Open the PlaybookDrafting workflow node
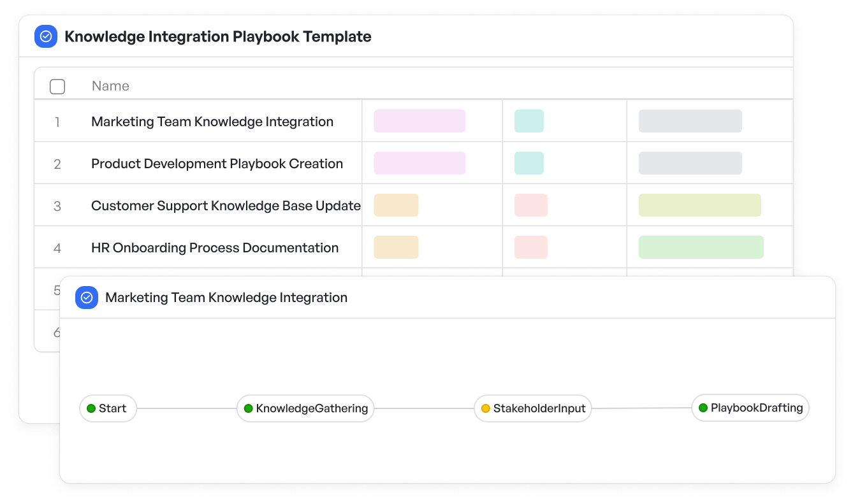853x504 pixels. click(750, 408)
